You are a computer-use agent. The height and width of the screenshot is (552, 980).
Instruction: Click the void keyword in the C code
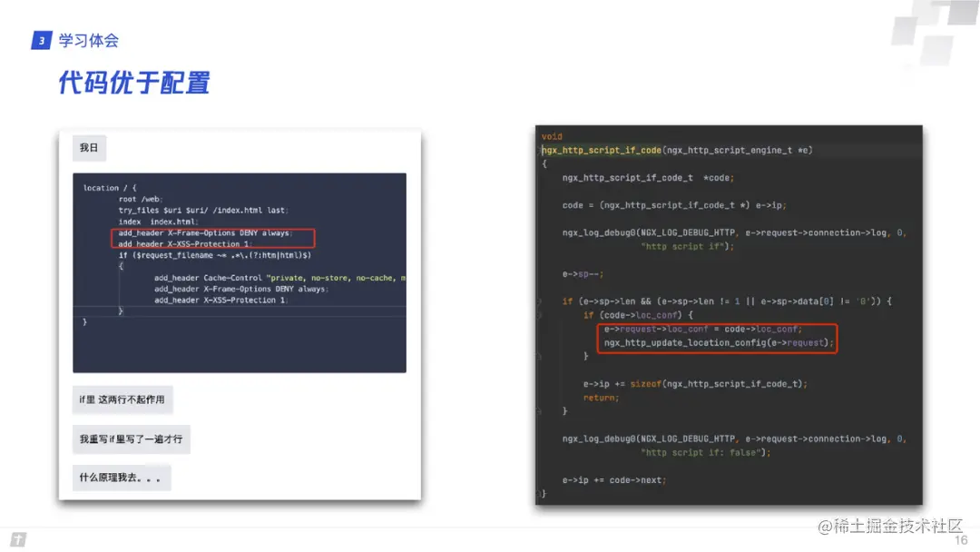552,136
